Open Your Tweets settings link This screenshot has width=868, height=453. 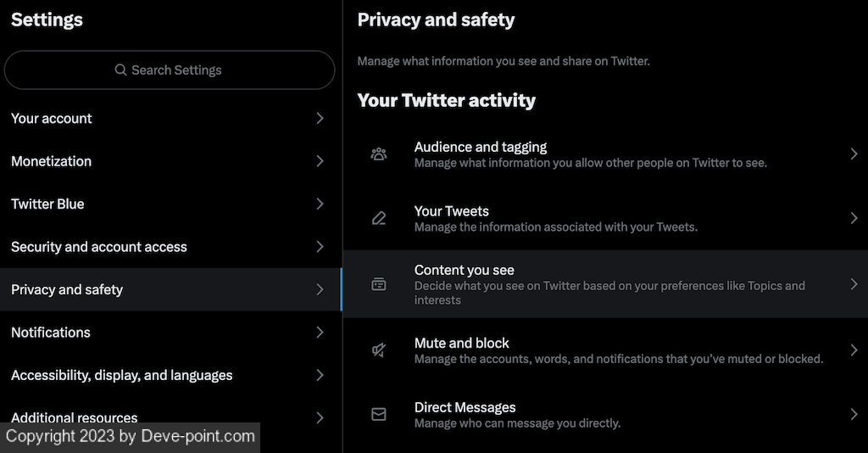[452, 211]
